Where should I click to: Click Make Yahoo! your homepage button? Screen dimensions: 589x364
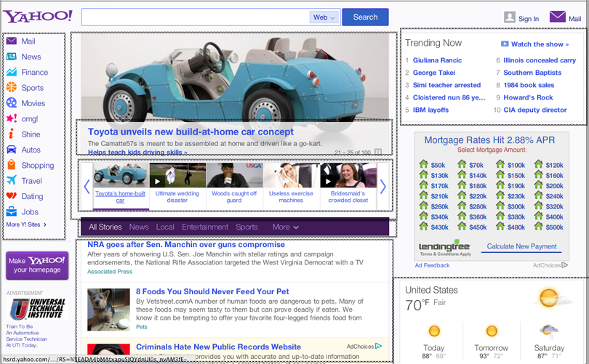[37, 265]
